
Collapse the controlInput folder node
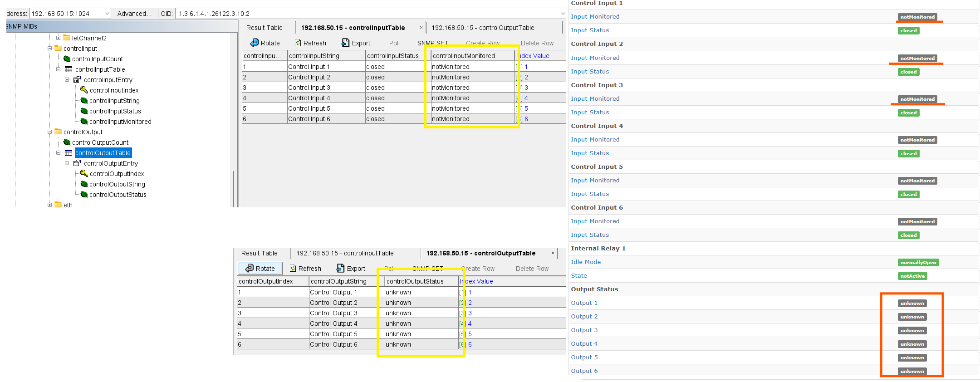[50, 49]
